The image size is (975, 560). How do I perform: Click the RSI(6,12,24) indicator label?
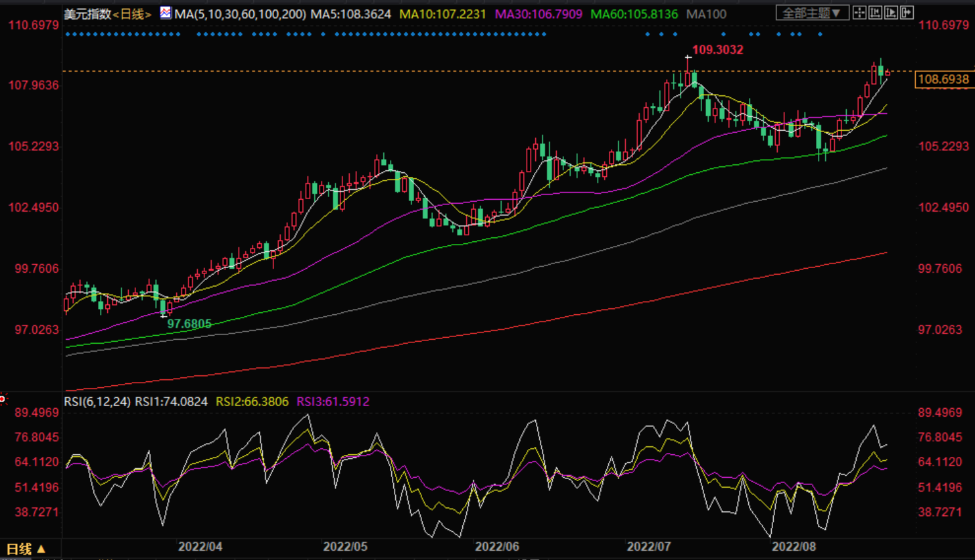point(97,402)
